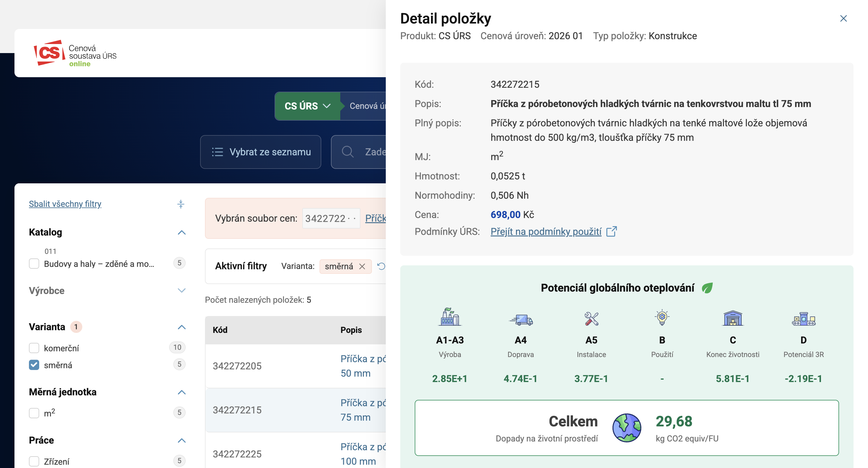Collapse the Katalog filter section

(181, 232)
